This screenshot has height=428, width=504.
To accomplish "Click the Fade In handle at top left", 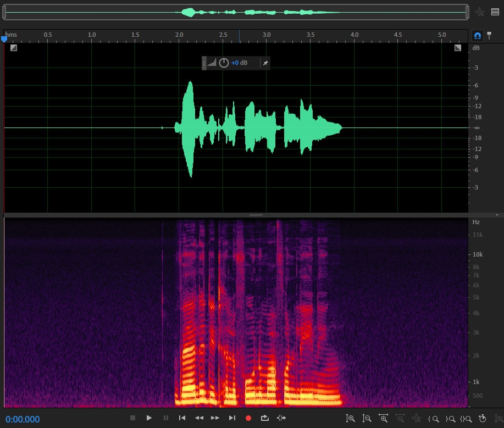I will (x=14, y=48).
